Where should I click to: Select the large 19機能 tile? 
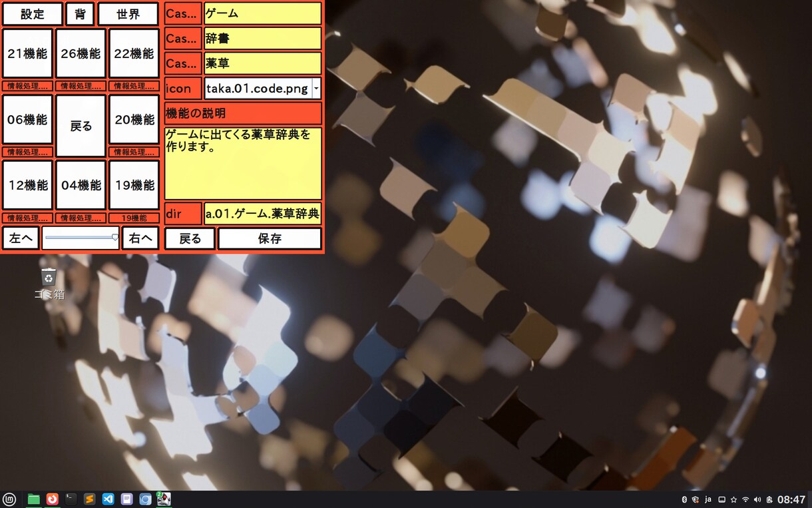134,186
